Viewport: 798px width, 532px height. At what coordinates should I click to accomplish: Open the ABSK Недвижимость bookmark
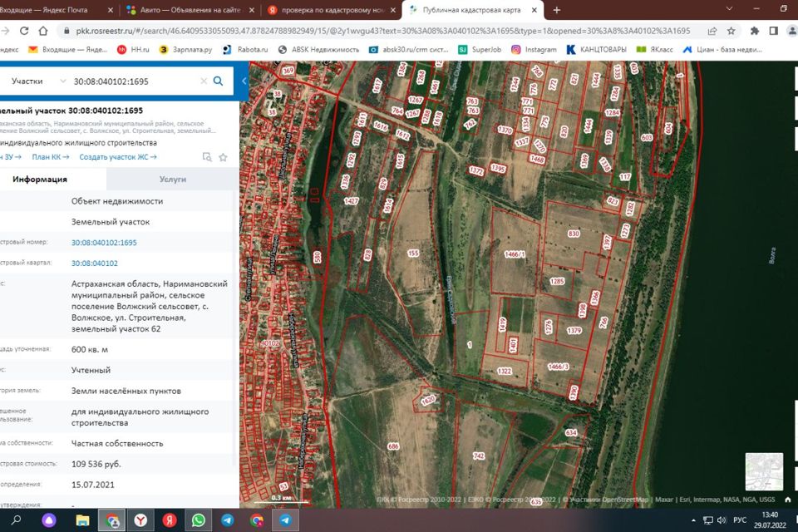click(318, 49)
